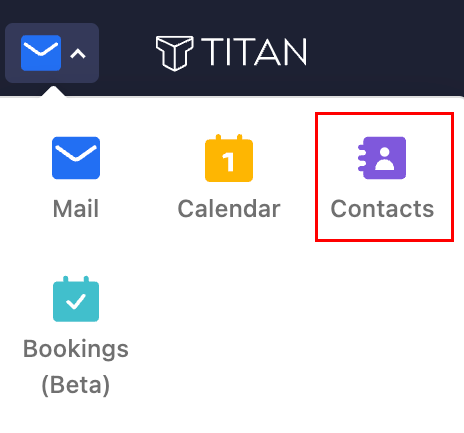This screenshot has width=464, height=433.
Task: Click the white checkmark on the Bookings icon
Action: pyautogui.click(x=76, y=301)
